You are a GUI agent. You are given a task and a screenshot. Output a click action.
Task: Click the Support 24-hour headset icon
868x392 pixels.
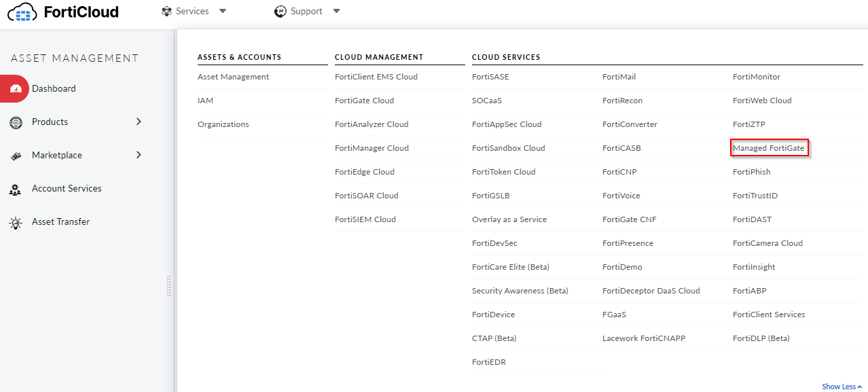click(x=281, y=11)
